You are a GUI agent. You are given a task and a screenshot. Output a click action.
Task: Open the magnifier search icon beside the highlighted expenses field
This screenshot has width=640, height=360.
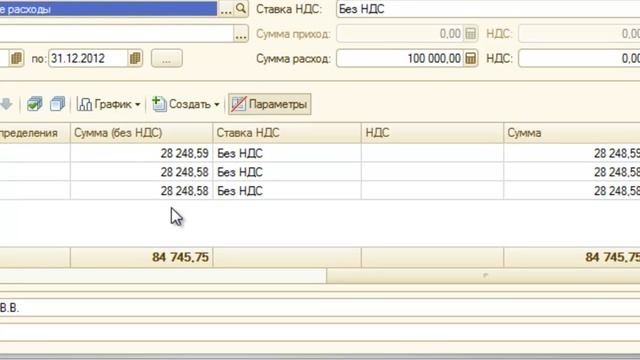click(x=241, y=8)
